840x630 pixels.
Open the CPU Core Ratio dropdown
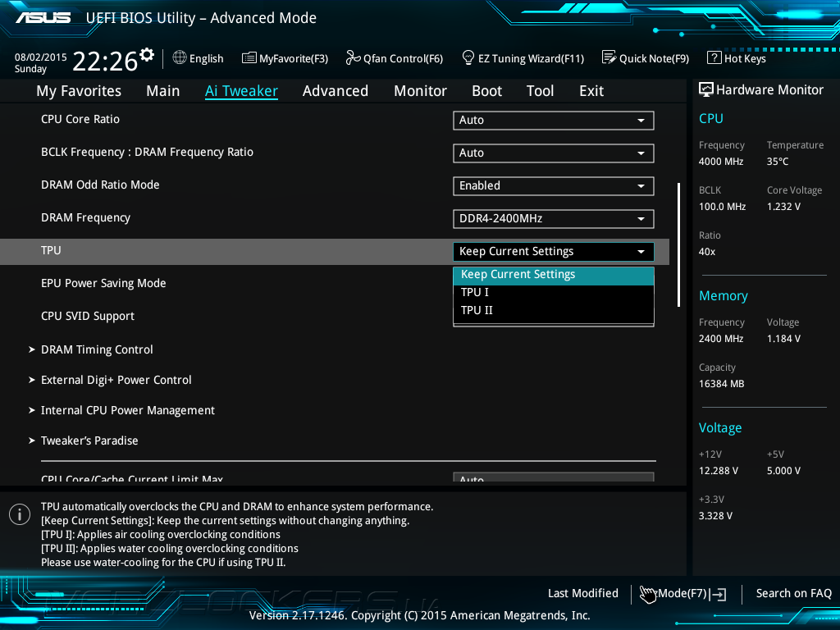tap(553, 121)
